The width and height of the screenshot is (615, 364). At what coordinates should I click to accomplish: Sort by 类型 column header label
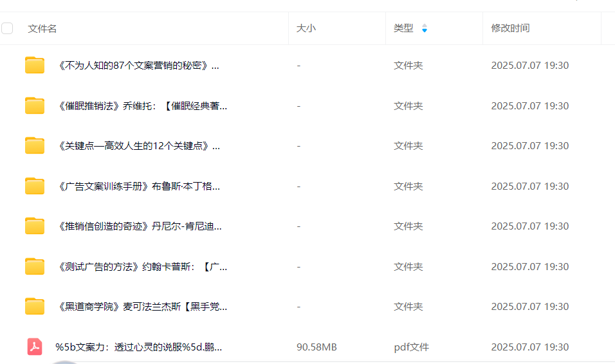[403, 28]
